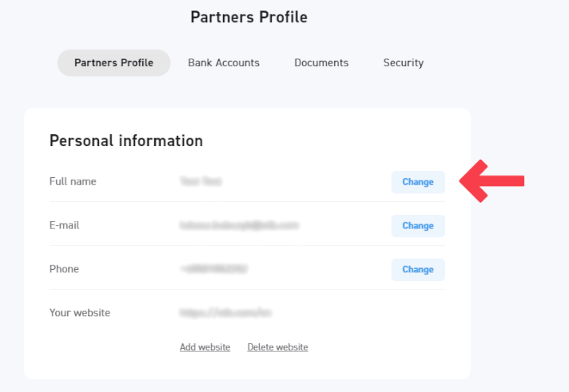The height and width of the screenshot is (392, 569).
Task: Hit the Change button for Phone
Action: 417,270
